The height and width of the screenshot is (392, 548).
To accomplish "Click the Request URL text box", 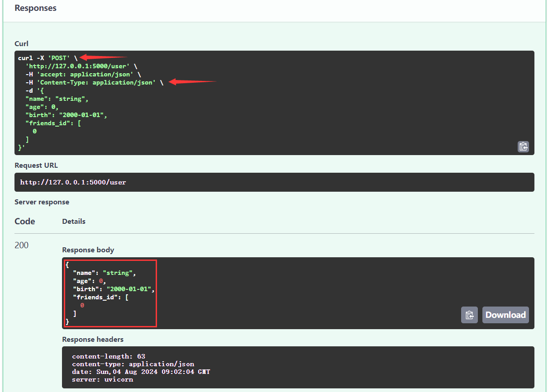I will 274,182.
